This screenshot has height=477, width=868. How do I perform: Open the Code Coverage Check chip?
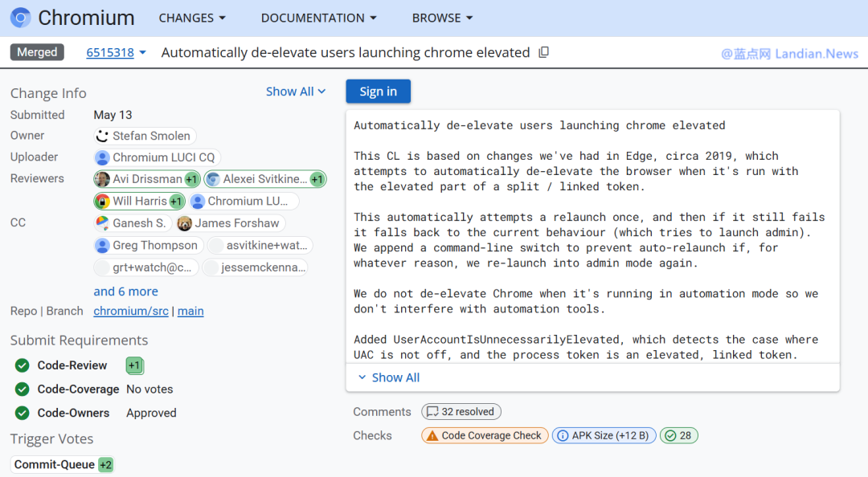485,436
